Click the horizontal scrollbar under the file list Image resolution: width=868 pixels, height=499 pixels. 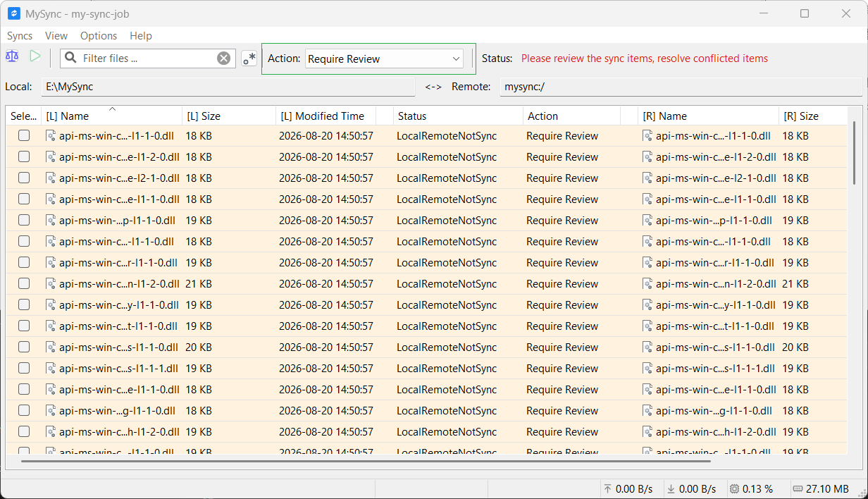366,462
